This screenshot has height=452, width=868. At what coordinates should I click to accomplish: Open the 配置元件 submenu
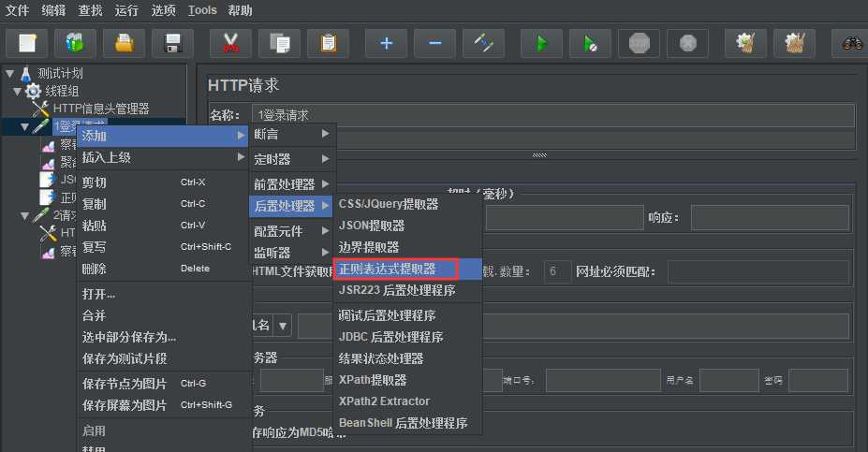(292, 231)
